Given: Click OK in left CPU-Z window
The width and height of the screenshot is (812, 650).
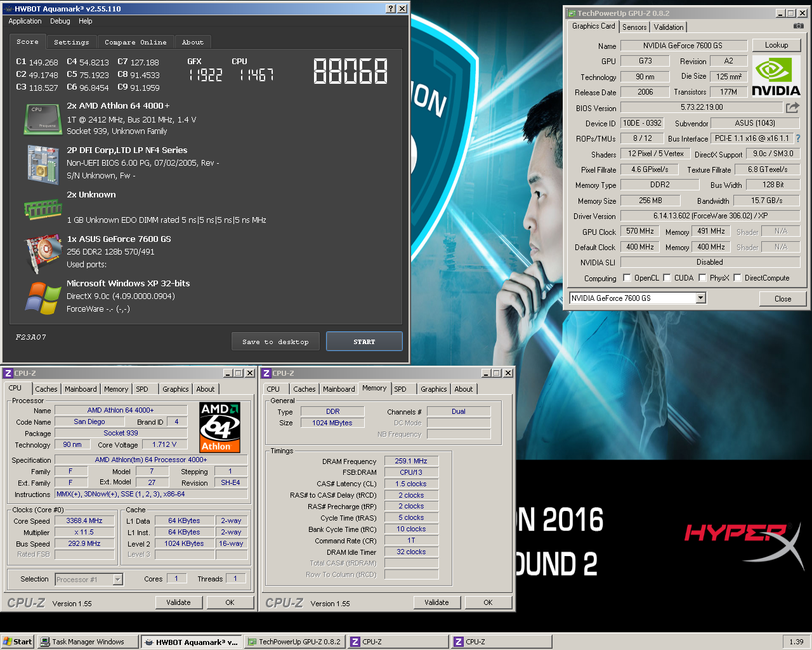Looking at the screenshot, I should (x=230, y=602).
